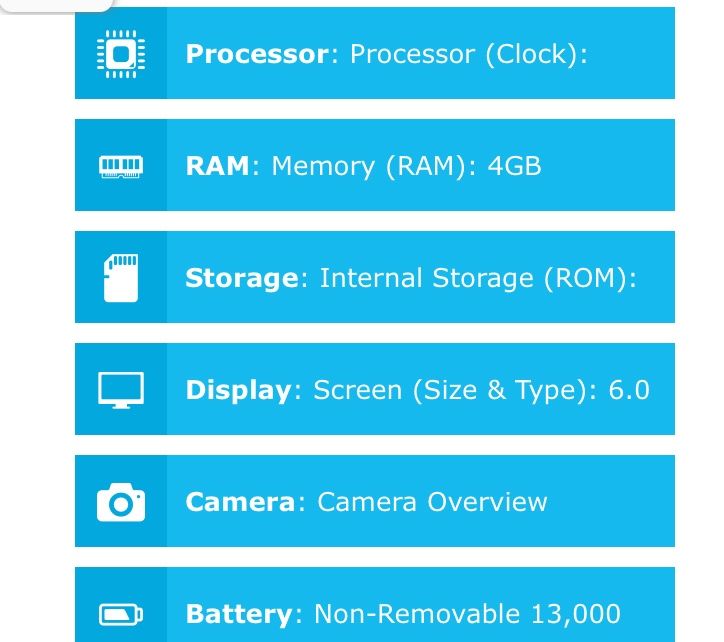The image size is (724, 642).
Task: Click the bold Processor label
Action: click(x=257, y=54)
